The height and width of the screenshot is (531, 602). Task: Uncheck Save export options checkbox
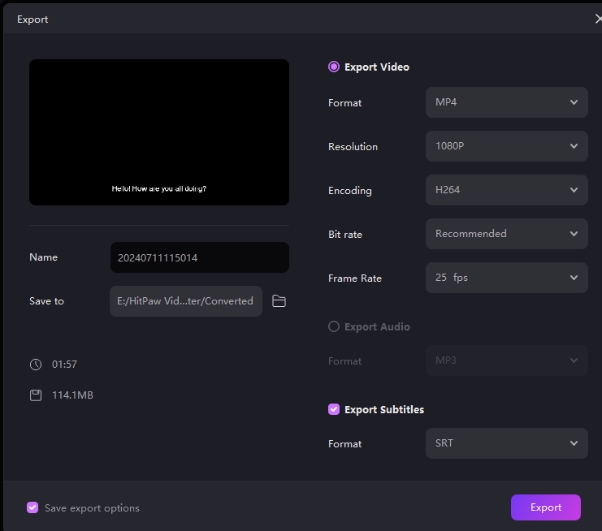33,508
